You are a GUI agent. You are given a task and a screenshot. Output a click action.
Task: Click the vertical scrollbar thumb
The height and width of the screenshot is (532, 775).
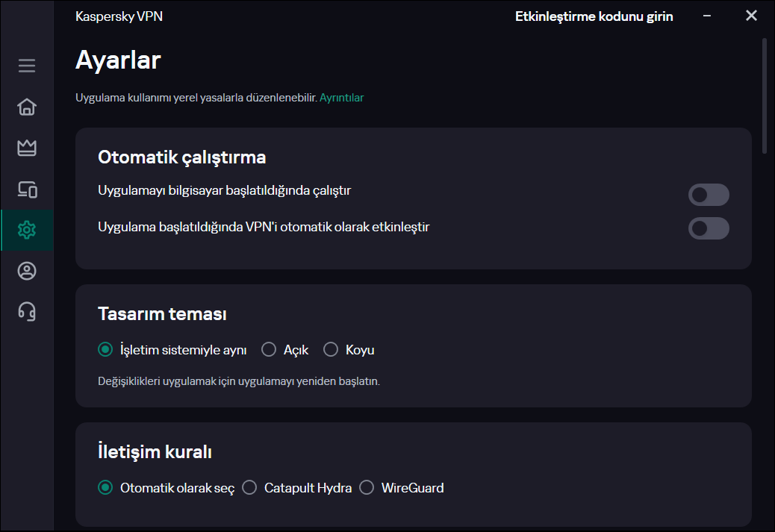pos(764,96)
